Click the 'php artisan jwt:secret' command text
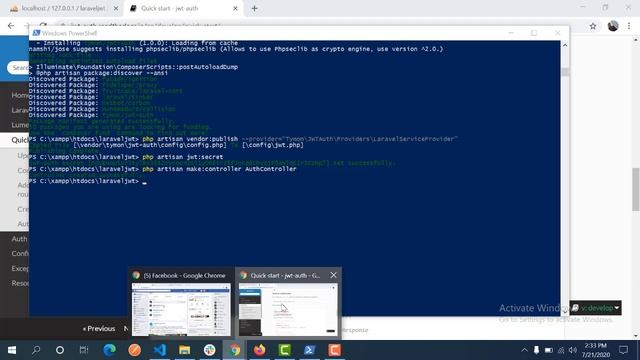Screen dimensions: 640x360 pyautogui.click(x=182, y=157)
